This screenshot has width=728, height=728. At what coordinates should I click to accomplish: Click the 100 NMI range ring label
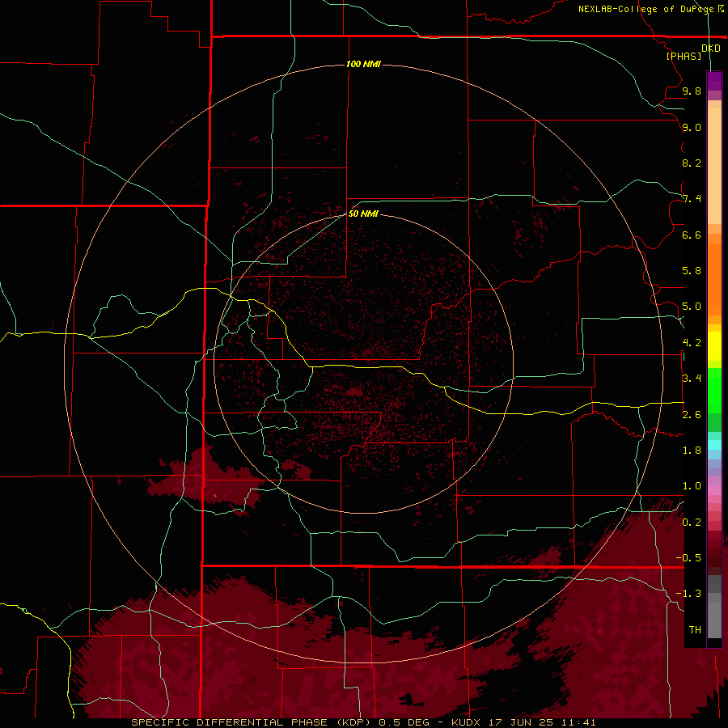(363, 64)
